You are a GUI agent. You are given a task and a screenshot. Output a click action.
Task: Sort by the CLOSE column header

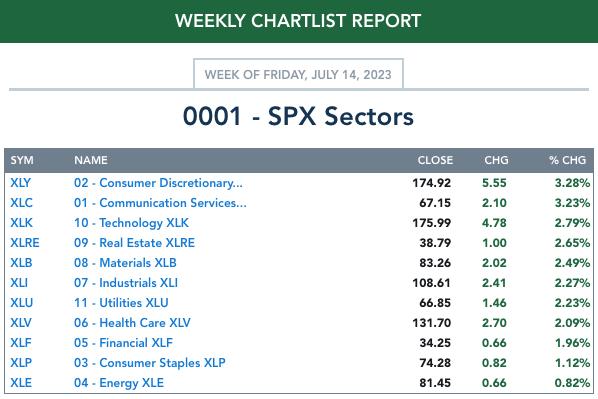coord(435,160)
